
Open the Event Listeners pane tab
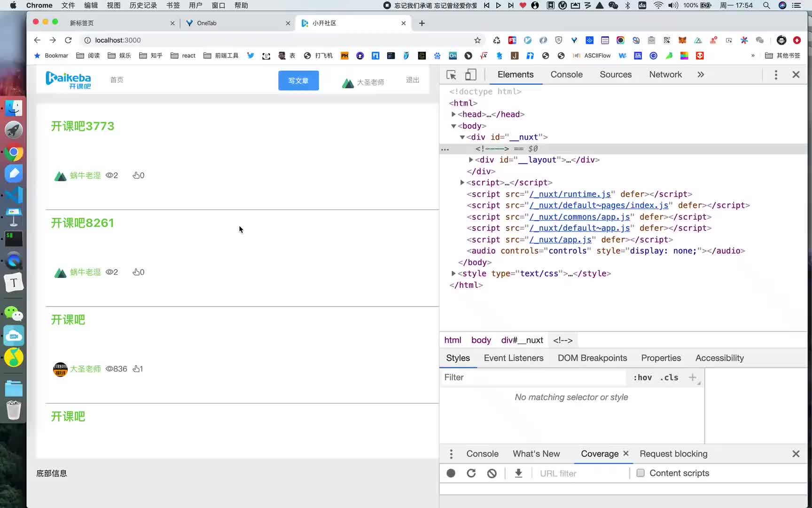[x=514, y=358]
